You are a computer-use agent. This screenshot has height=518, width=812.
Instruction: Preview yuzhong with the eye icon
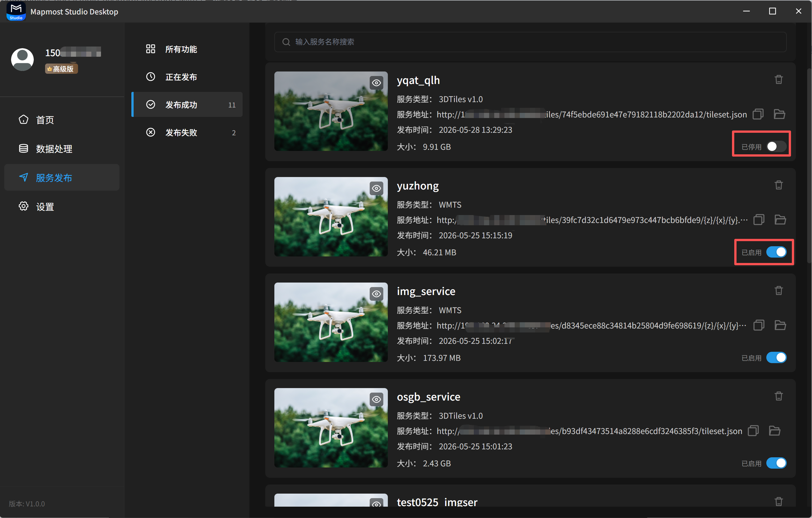tap(376, 188)
